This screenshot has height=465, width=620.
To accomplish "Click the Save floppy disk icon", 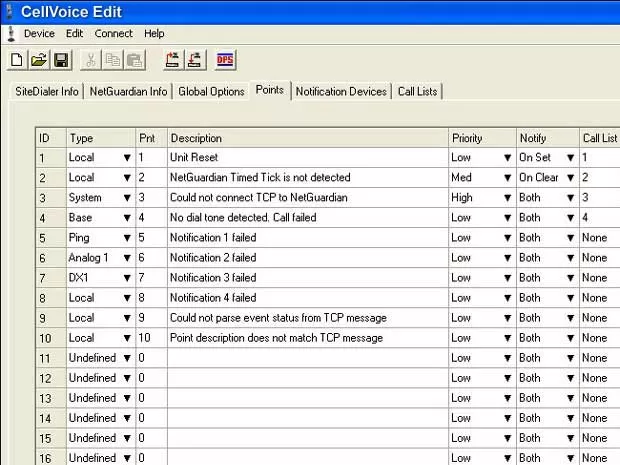I will (x=60, y=60).
